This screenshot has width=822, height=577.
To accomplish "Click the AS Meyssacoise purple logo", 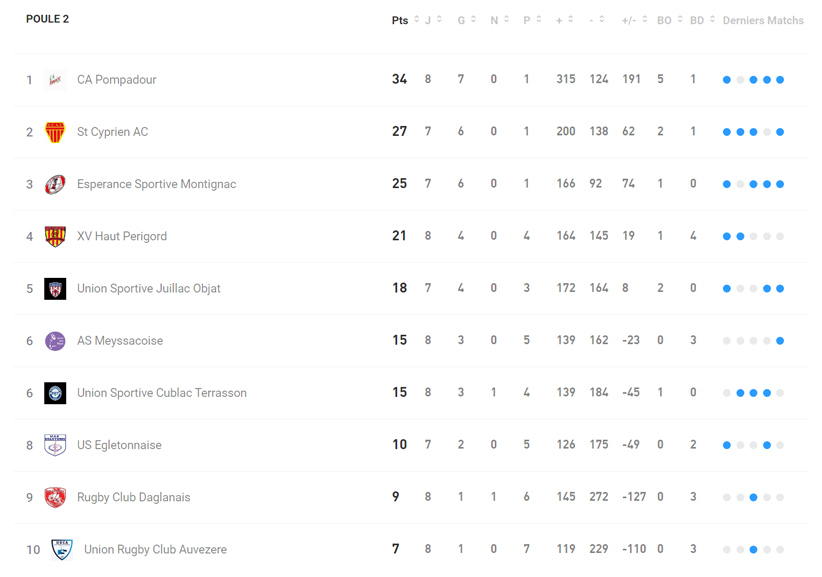I will click(x=55, y=341).
